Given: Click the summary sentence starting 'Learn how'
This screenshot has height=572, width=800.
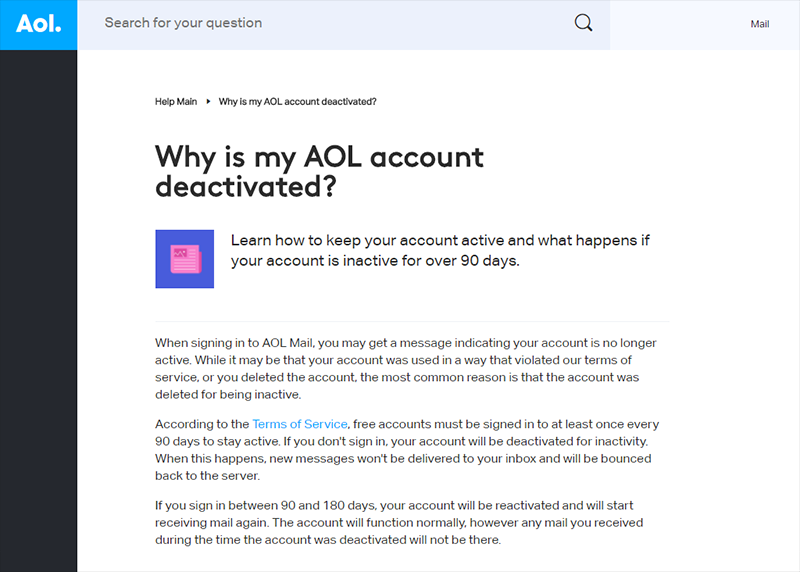Looking at the screenshot, I should [x=440, y=251].
